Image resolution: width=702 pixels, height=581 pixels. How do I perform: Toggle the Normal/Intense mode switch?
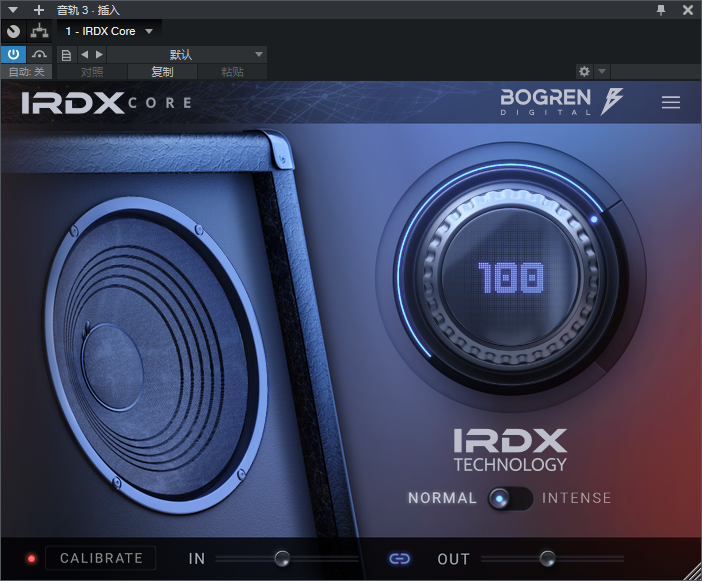(x=510, y=498)
